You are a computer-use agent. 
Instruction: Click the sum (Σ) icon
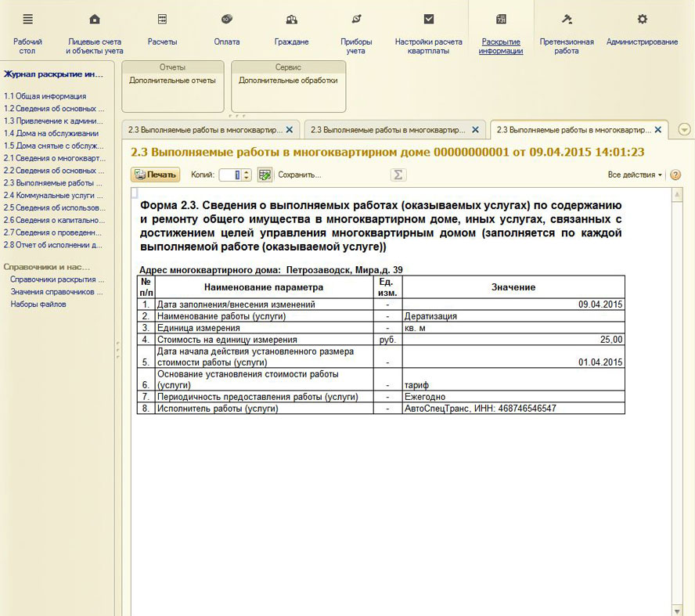point(398,175)
